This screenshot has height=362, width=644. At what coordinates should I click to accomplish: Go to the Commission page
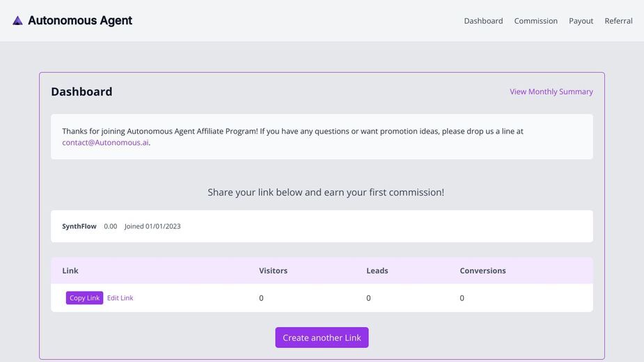(536, 21)
